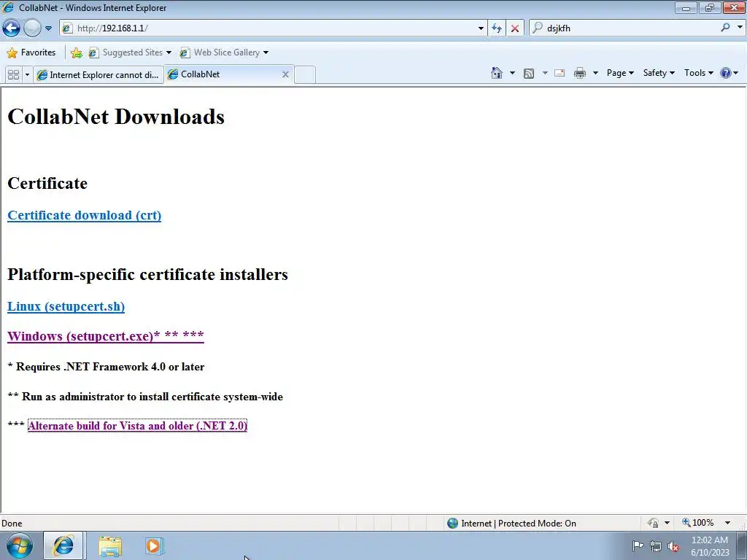Click the Print icon

pyautogui.click(x=580, y=73)
